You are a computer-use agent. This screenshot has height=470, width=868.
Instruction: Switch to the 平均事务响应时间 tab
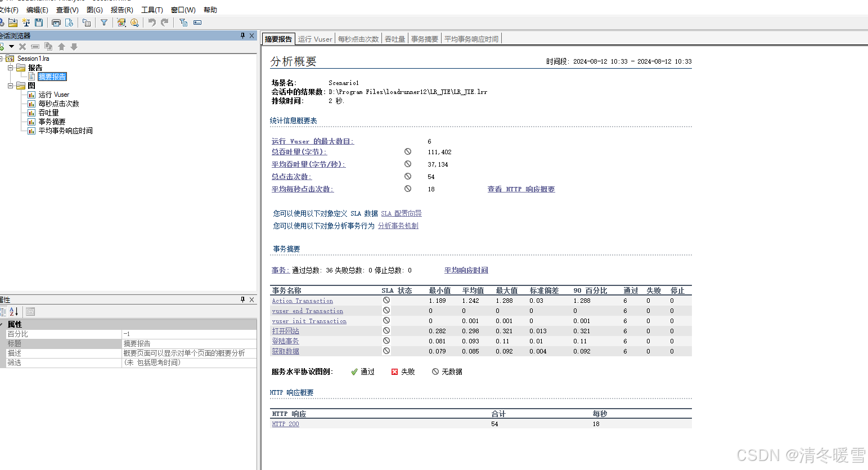tap(471, 39)
